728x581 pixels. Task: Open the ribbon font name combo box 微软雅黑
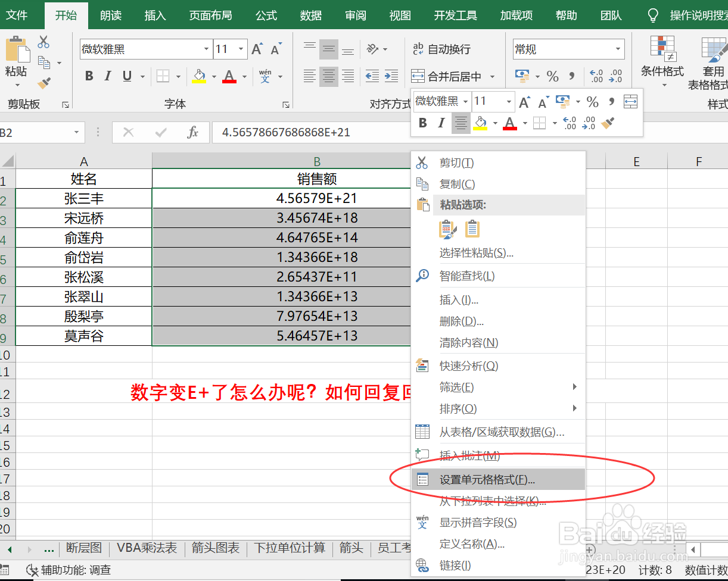[146, 49]
